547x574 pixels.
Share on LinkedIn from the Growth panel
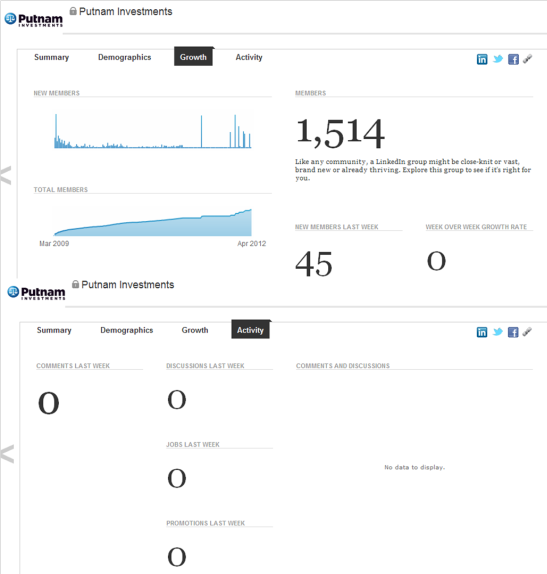(482, 59)
